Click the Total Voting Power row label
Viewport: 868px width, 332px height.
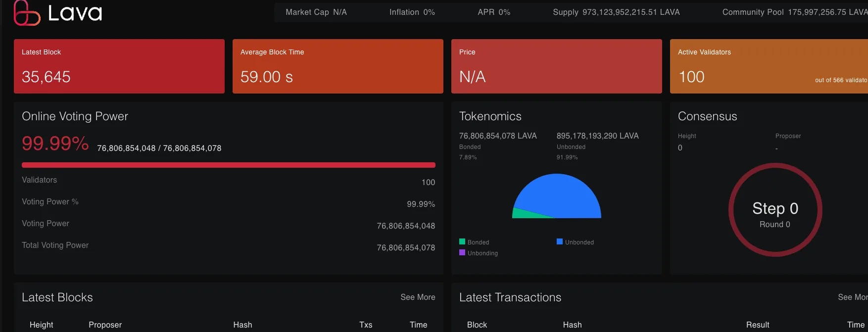[x=55, y=245]
